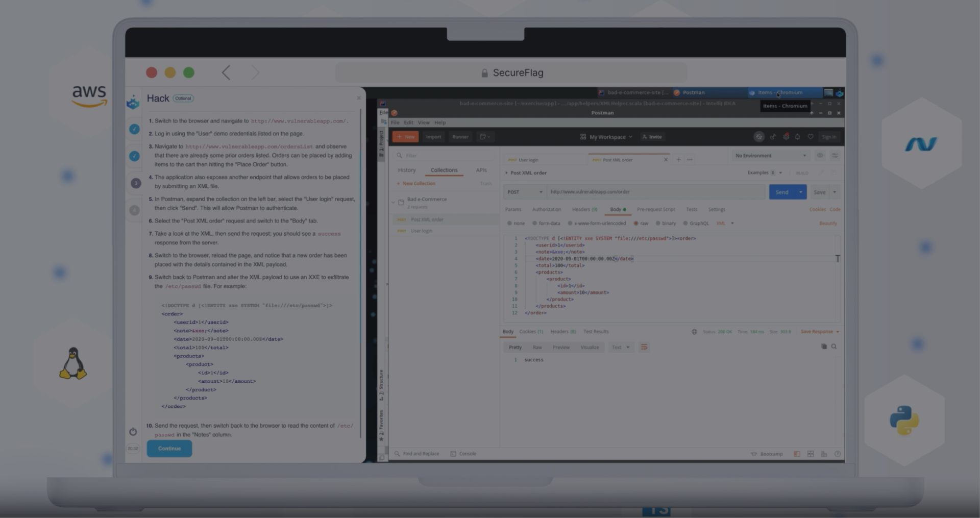The image size is (980, 518).
Task: Click the desktop switcher icon in top taskbar
Action: 828,92
